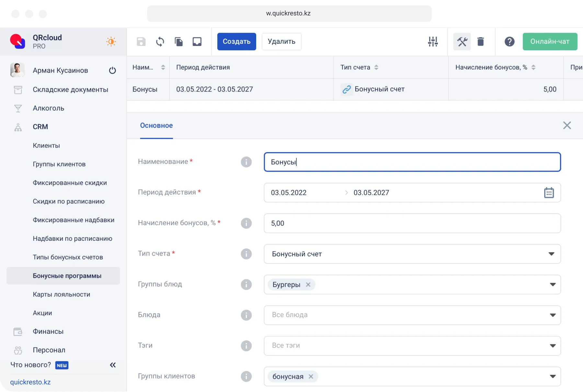Click the Создать button
Viewport: 583px width, 392px height.
point(236,41)
